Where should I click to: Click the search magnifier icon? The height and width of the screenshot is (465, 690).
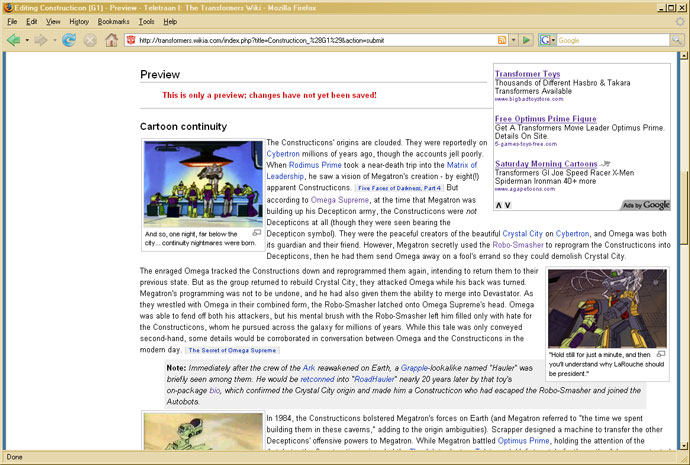(x=676, y=40)
